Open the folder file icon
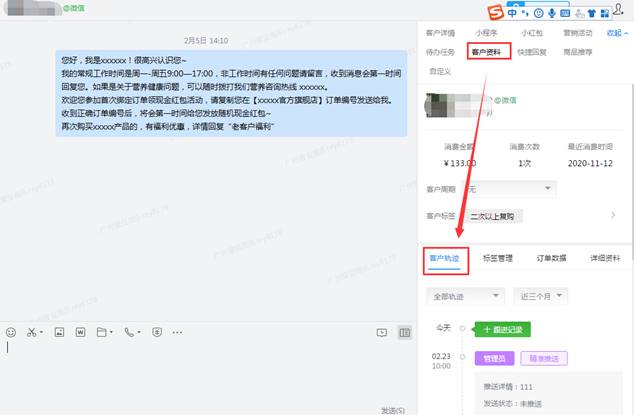634x415 pixels. tap(102, 332)
